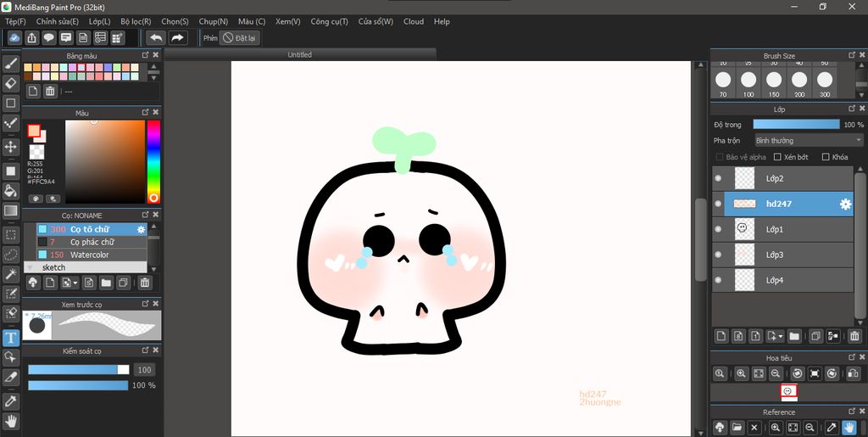Click the foreground color swatch
This screenshot has width=868, height=437.
tap(34, 132)
